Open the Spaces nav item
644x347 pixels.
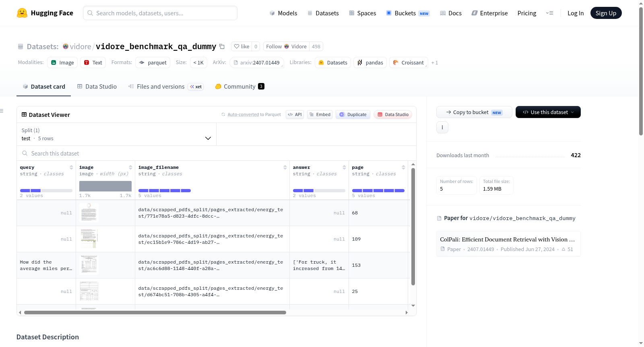click(x=363, y=13)
